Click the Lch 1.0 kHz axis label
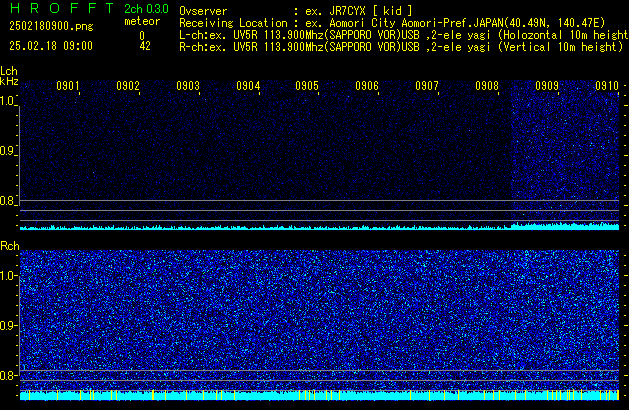Image resolution: width=629 pixels, height=410 pixels. coord(8,101)
